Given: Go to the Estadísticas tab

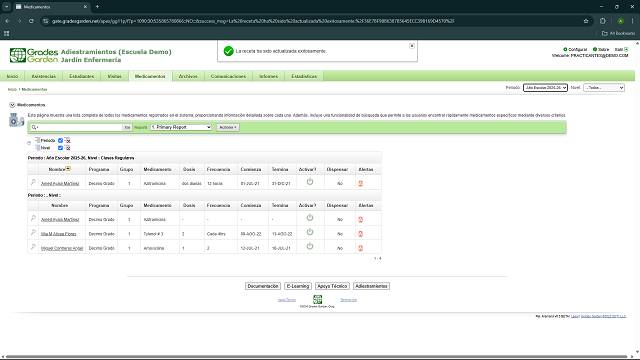Looking at the screenshot, I should (304, 76).
